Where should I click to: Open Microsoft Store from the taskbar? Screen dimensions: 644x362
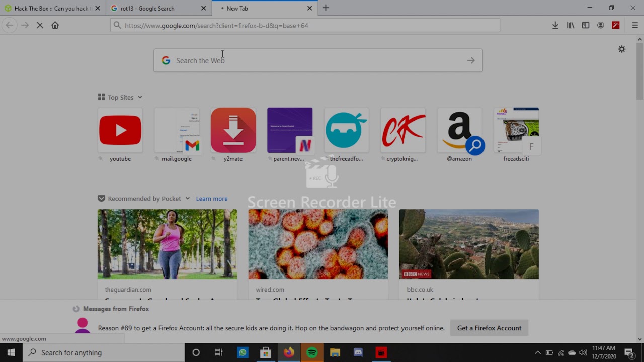click(x=266, y=352)
